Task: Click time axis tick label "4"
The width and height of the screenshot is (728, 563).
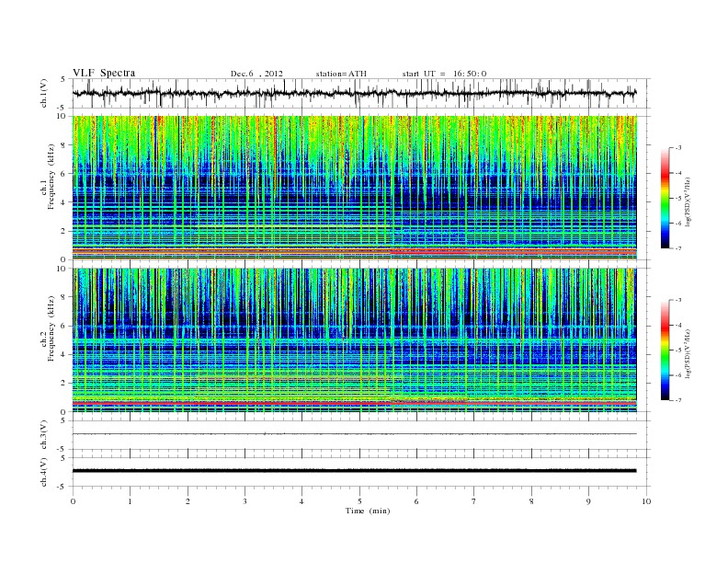Action: 301,501
